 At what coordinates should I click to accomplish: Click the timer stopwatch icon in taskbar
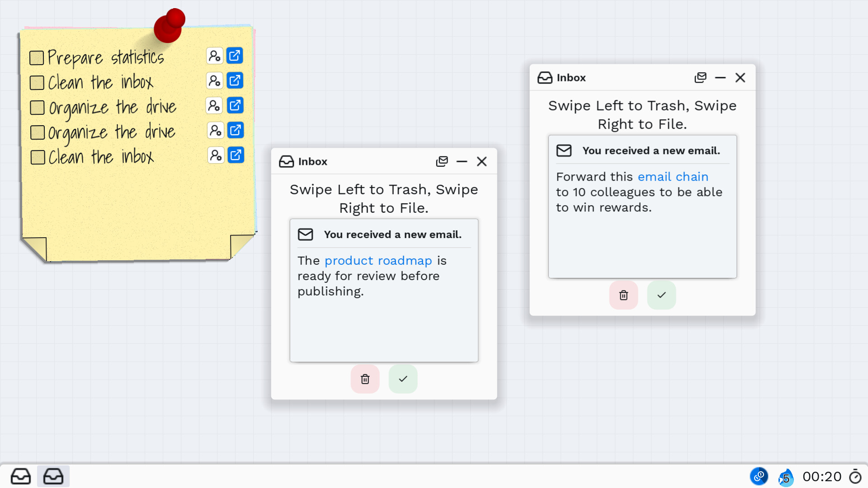[x=855, y=476]
